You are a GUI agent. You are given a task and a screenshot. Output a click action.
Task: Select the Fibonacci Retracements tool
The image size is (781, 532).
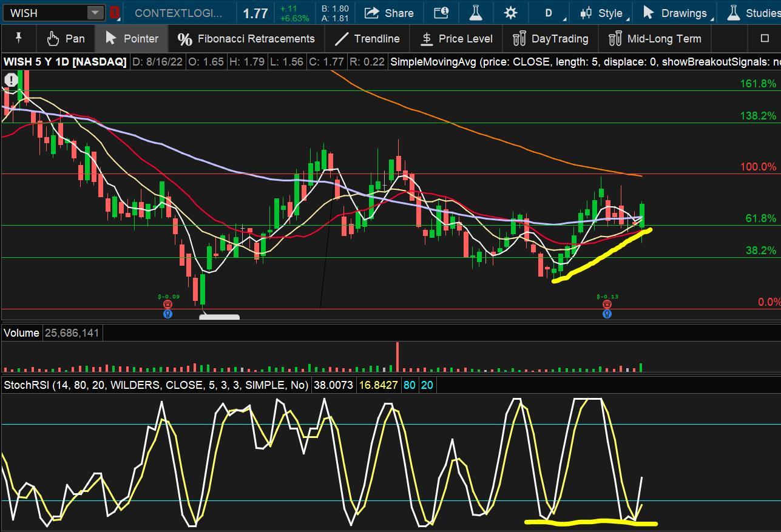tap(246, 38)
